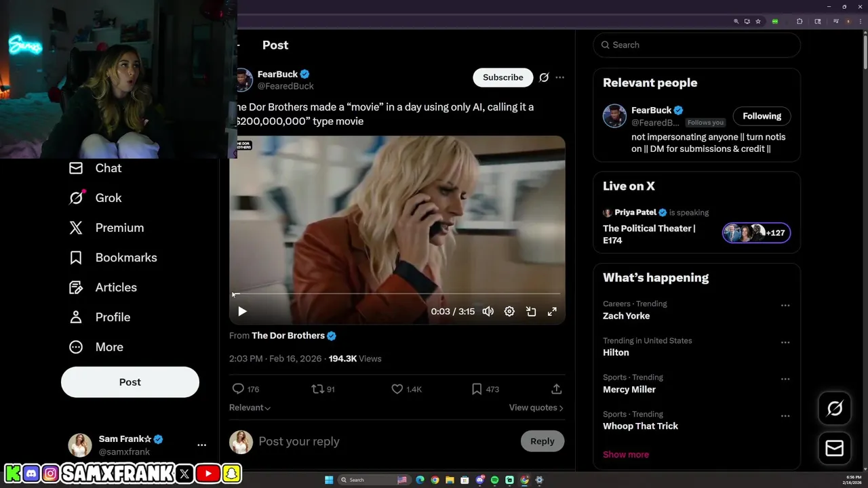Image resolution: width=868 pixels, height=488 pixels.
Task: Open video playback settings gear
Action: (509, 311)
